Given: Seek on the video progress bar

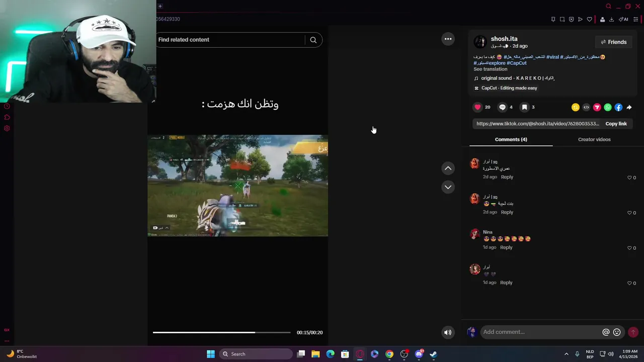Looking at the screenshot, I should coord(221,332).
